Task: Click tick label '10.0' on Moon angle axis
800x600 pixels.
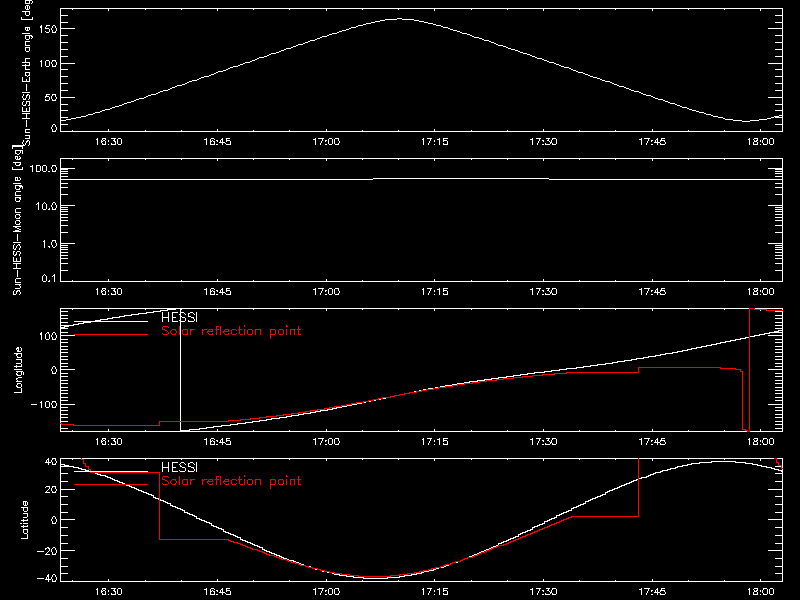Action: click(x=46, y=207)
